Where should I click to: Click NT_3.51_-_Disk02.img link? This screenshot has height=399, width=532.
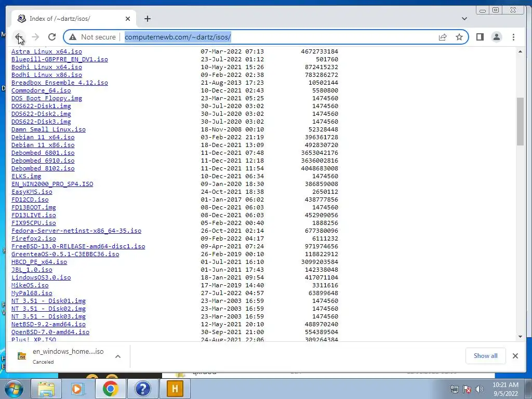click(x=48, y=309)
